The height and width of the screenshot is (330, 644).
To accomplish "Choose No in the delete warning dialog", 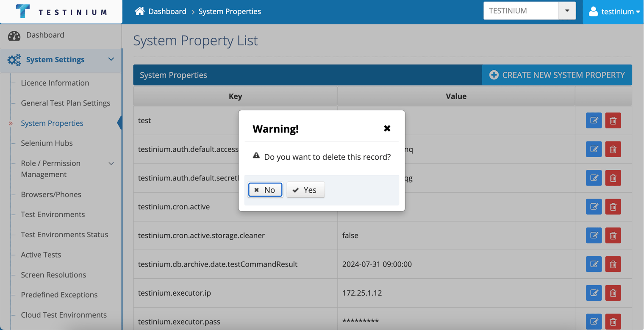I will pos(265,190).
